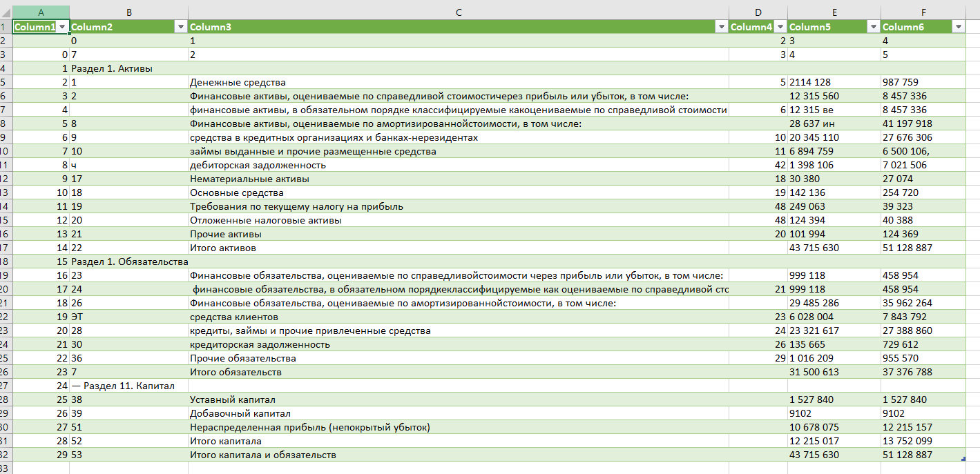Click cell '12 315 560'
Viewport: 980px width, 474px height.
click(x=834, y=96)
